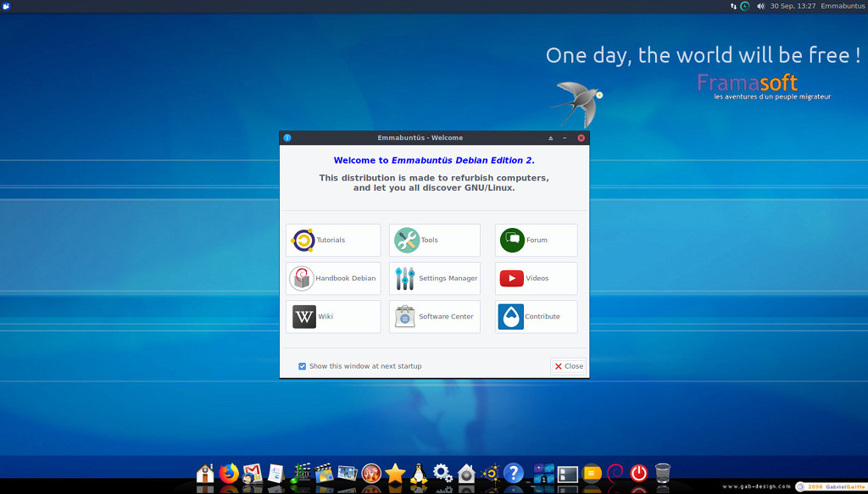This screenshot has width=868, height=494.
Task: Open the photos stack icon in the dock
Action: click(x=348, y=474)
